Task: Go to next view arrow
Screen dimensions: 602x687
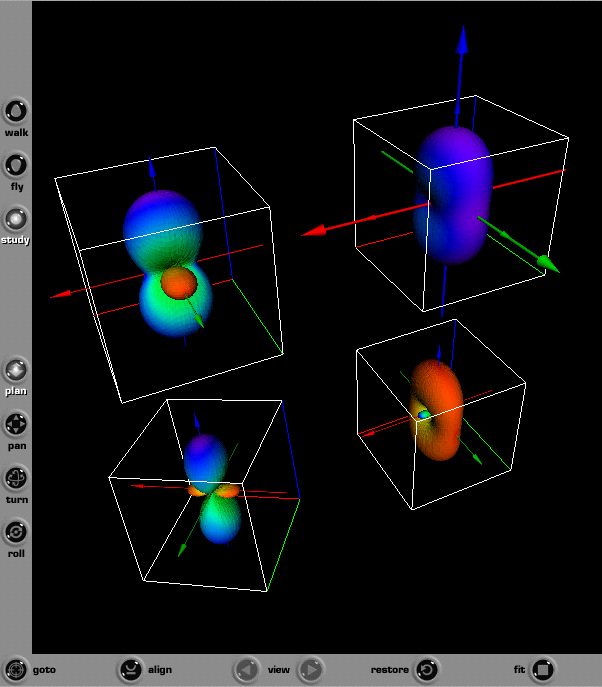Action: click(311, 670)
